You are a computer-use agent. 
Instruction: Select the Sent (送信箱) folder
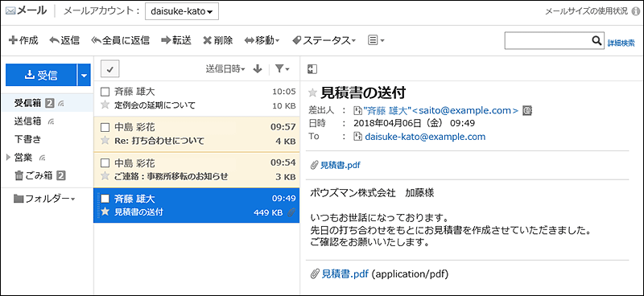coord(27,121)
